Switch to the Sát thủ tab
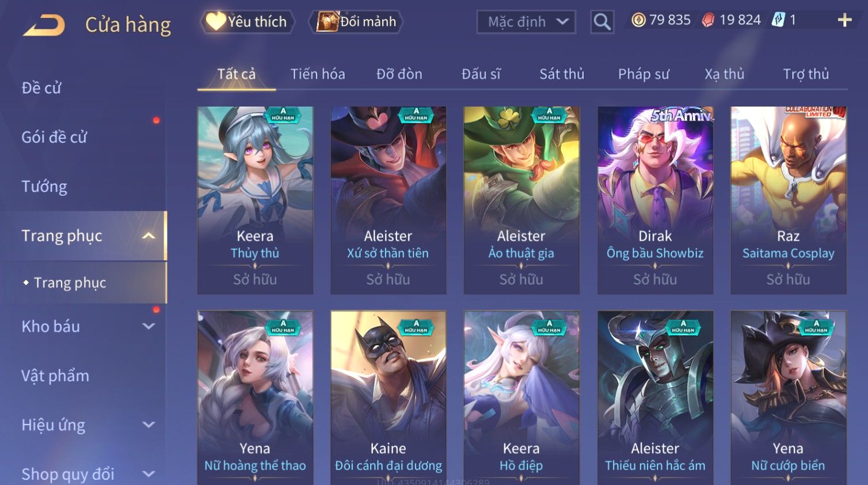Screen dimensions: 868x485 tap(562, 74)
